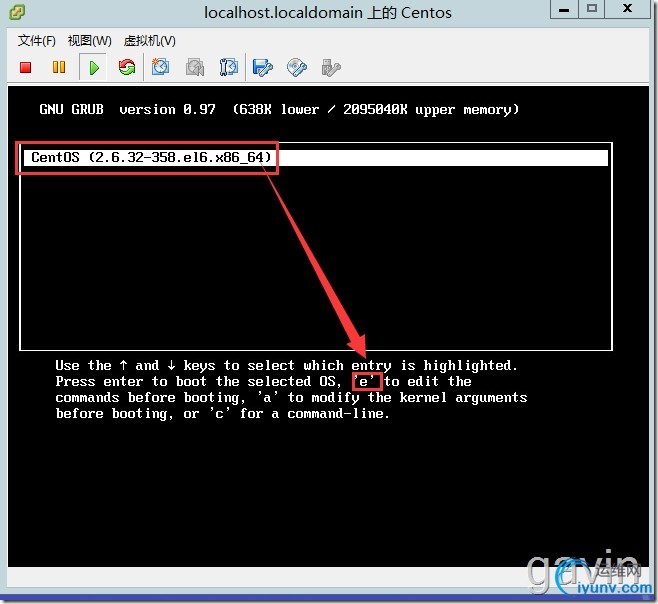Click the CD/DVD drive connect icon

(x=297, y=67)
